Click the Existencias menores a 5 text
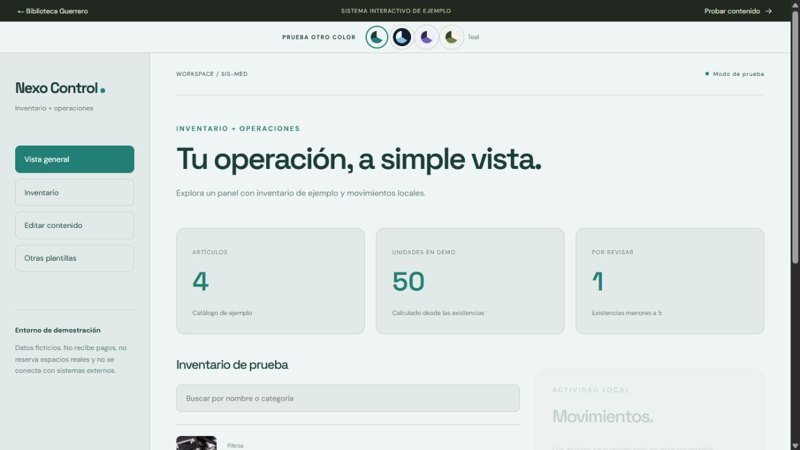Screen dimensions: 800x450 coord(627,313)
